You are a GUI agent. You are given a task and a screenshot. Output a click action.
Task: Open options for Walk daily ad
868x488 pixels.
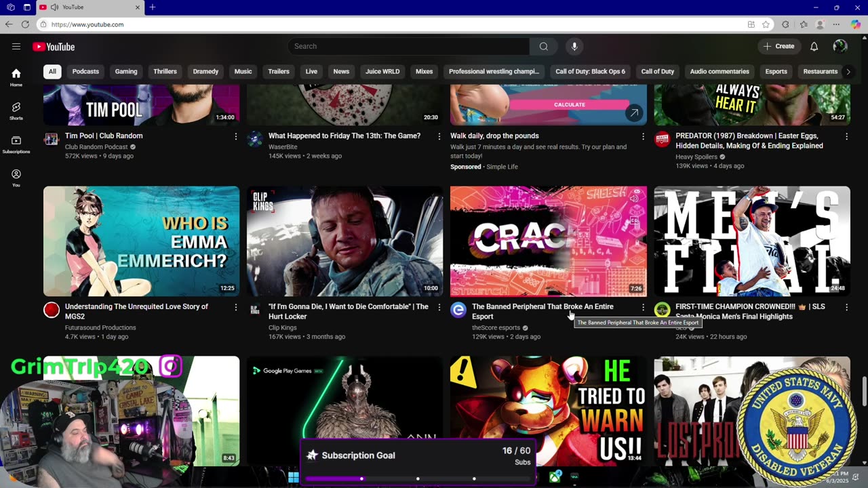643,136
